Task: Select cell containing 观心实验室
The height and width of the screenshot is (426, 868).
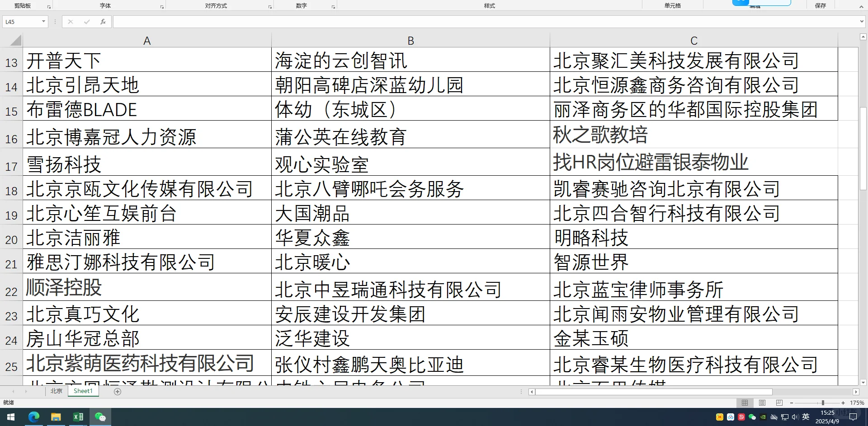Action: pos(410,163)
